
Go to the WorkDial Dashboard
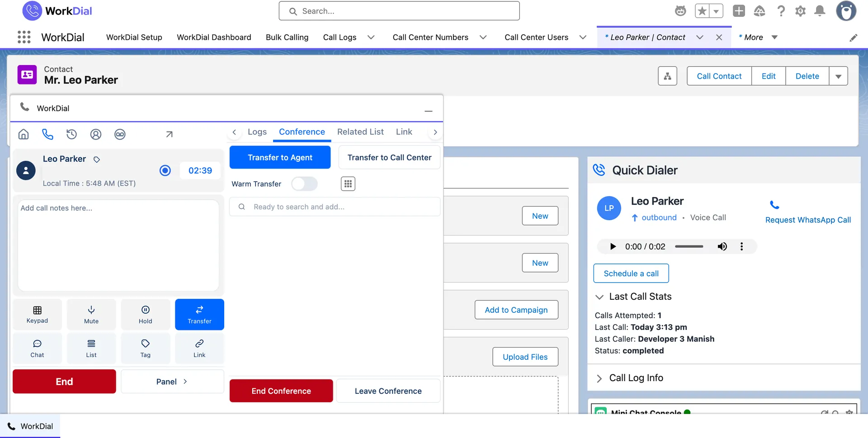click(x=214, y=38)
